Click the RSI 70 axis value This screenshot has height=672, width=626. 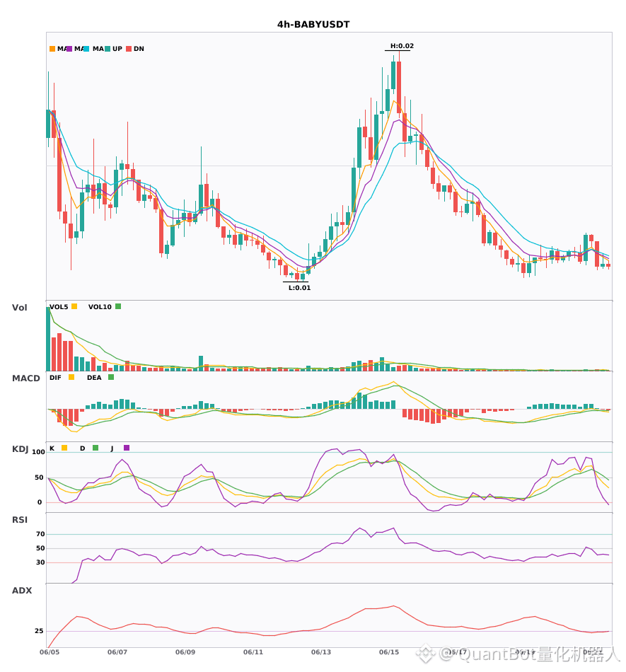tap(40, 534)
